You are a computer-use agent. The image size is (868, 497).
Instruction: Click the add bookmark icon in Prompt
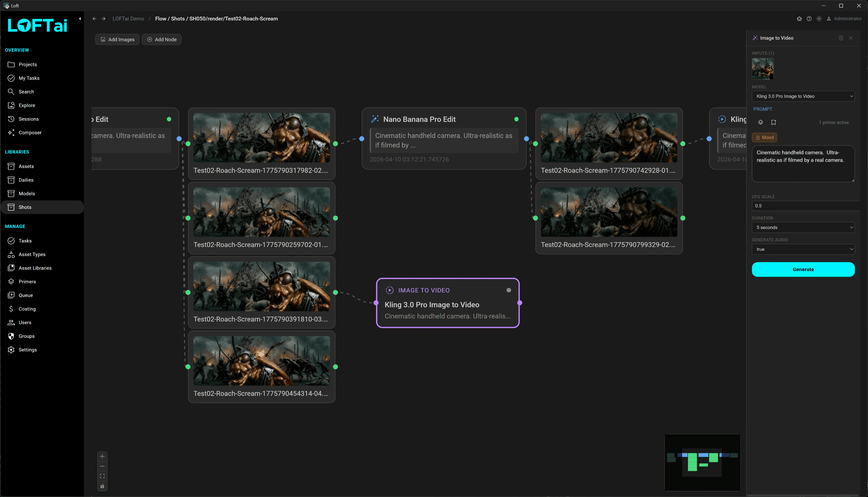pos(773,122)
